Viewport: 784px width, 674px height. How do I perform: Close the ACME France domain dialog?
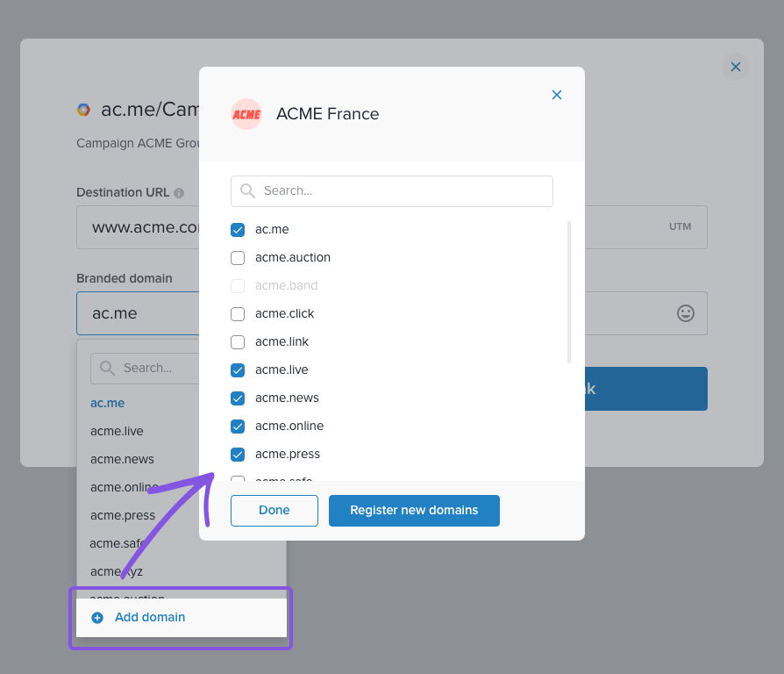(557, 95)
